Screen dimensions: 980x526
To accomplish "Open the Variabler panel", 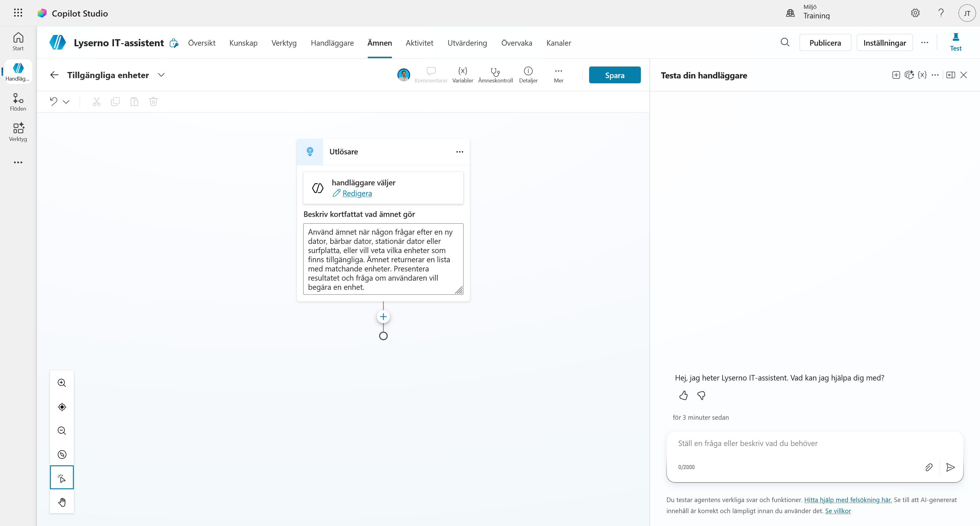I will pos(463,75).
